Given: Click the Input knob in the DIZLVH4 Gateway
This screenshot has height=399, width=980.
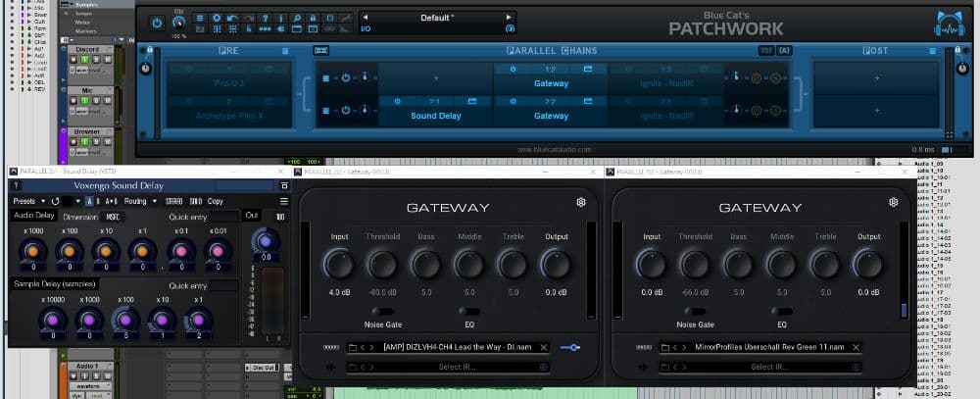Looking at the screenshot, I should click(x=339, y=265).
